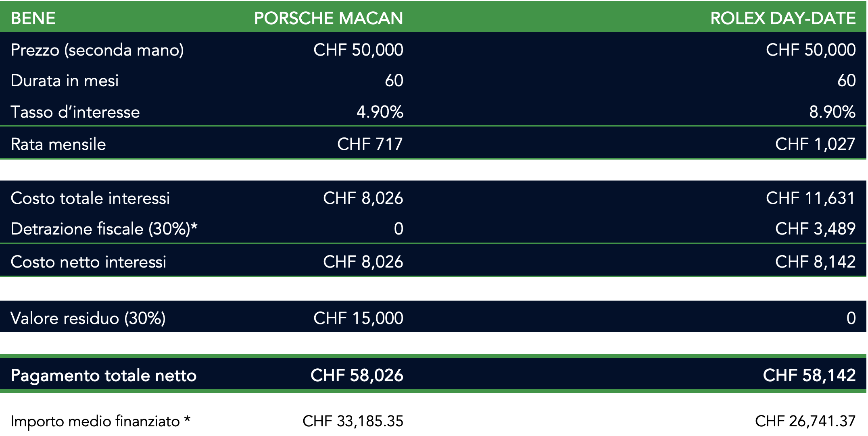Click the CHF 1,027 monthly payment
The width and height of the screenshot is (868, 436).
[815, 144]
